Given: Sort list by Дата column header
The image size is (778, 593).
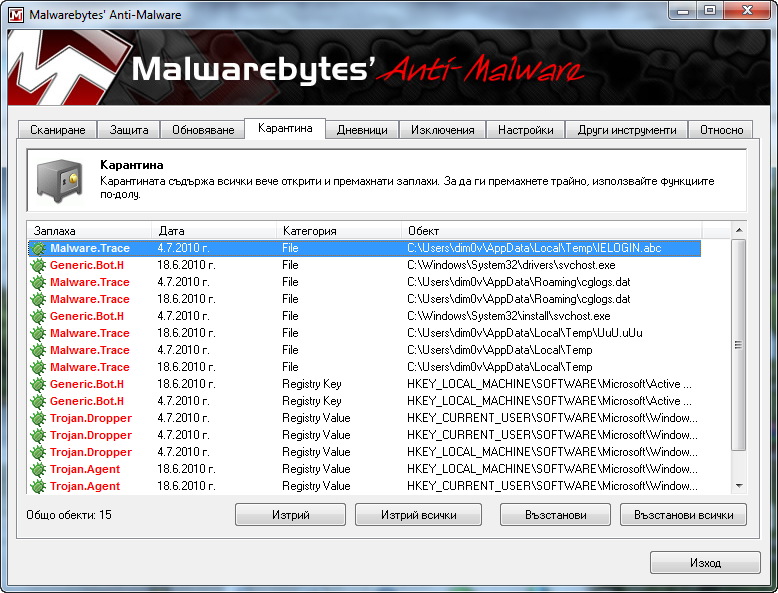Looking at the screenshot, I should [x=214, y=231].
